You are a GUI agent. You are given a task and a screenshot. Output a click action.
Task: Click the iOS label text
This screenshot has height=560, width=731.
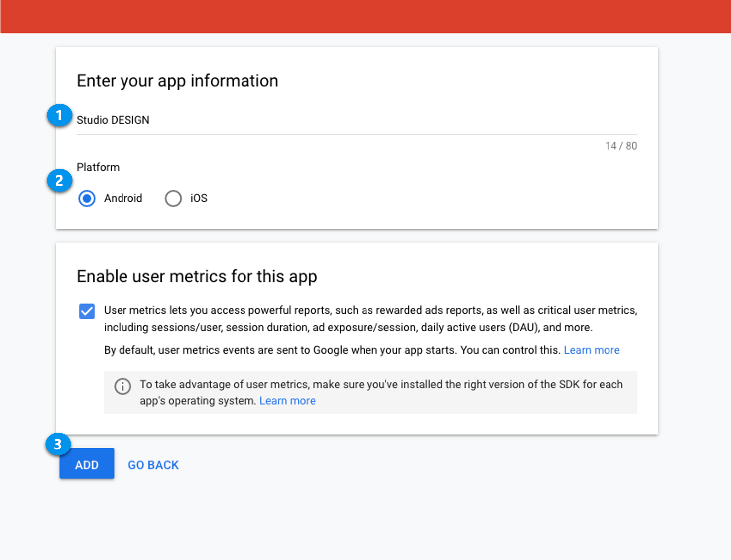click(x=199, y=198)
